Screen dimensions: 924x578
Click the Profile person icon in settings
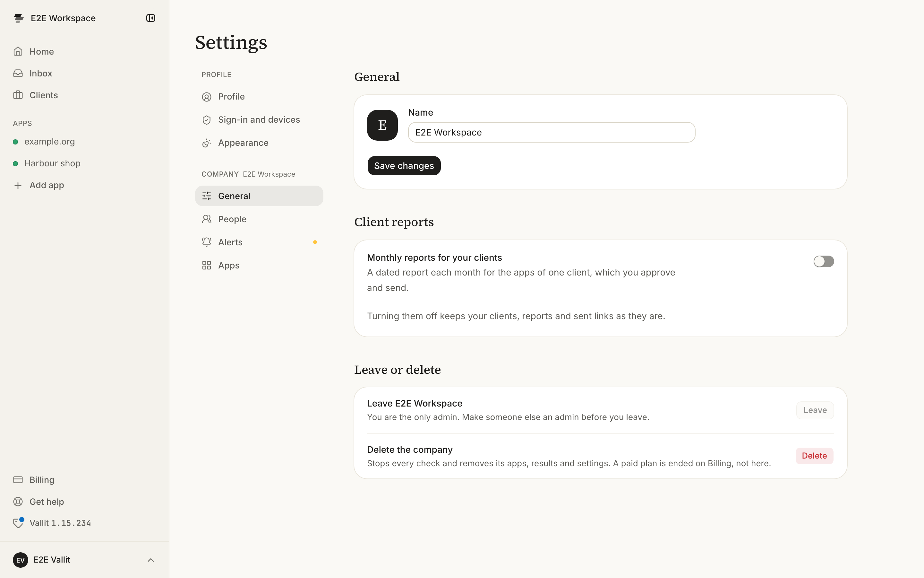pos(207,97)
